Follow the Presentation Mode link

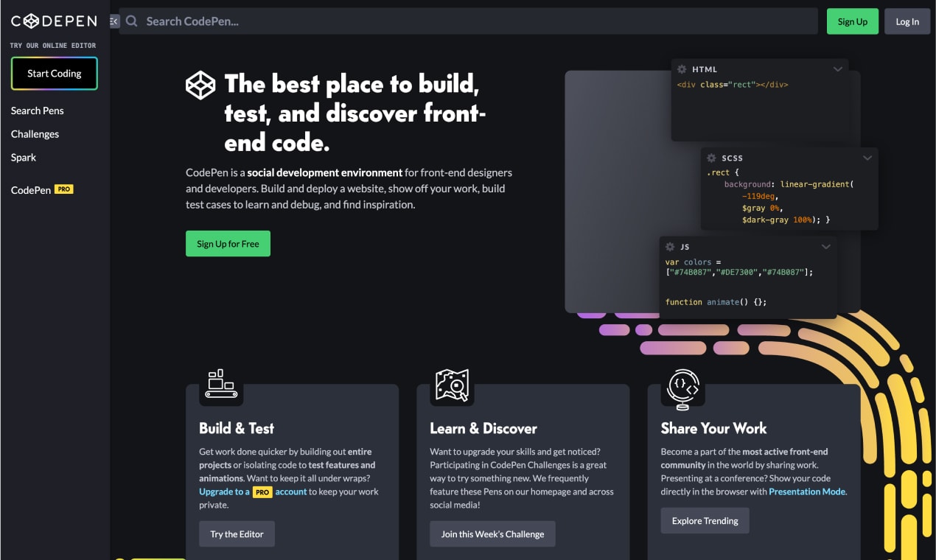click(x=807, y=491)
